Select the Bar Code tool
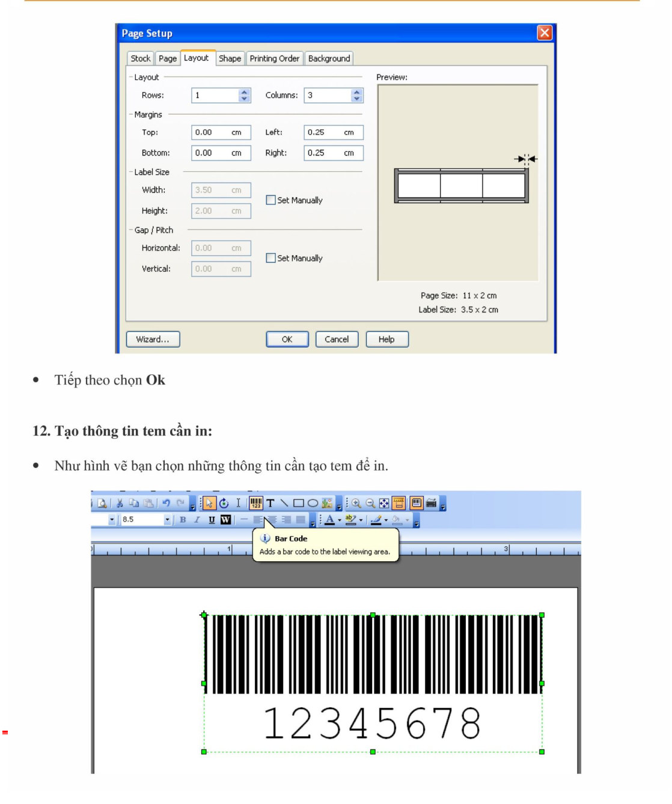 pyautogui.click(x=256, y=504)
